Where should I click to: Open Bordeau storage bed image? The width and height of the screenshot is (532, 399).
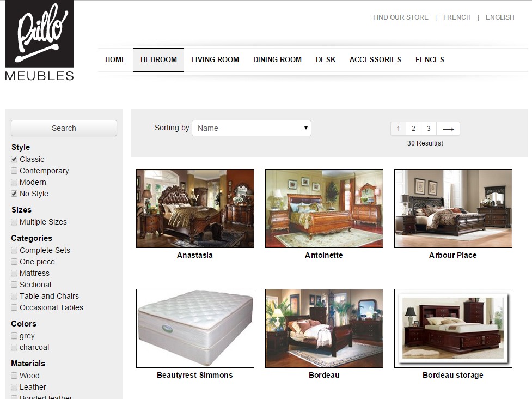pos(453,328)
